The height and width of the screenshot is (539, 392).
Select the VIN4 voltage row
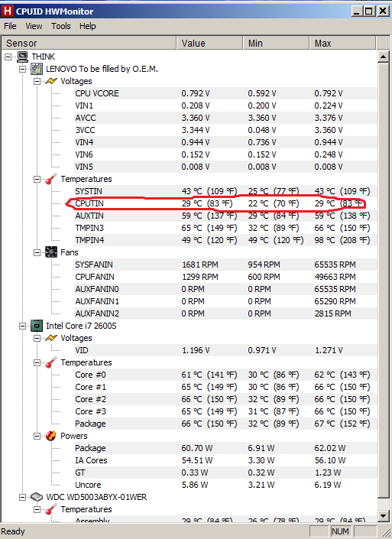(x=225, y=142)
